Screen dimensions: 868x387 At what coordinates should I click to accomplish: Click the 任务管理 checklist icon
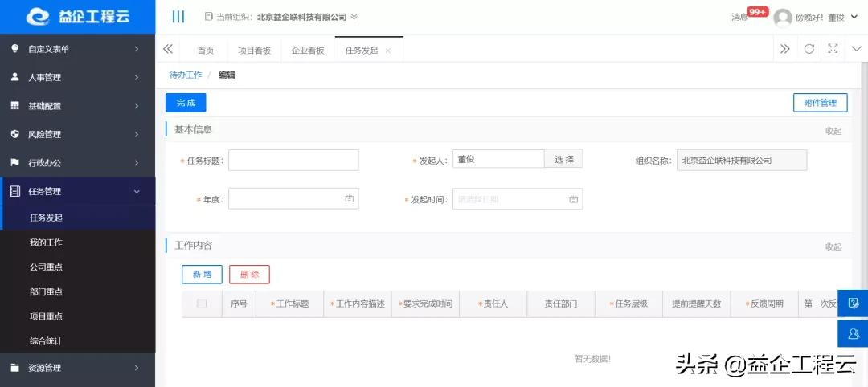[15, 191]
